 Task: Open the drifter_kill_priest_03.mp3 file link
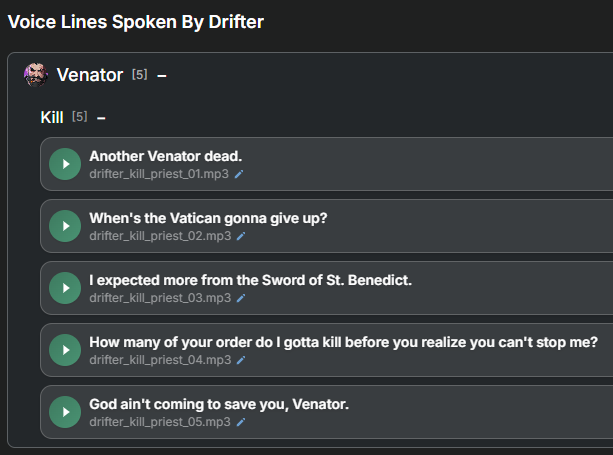pos(160,298)
